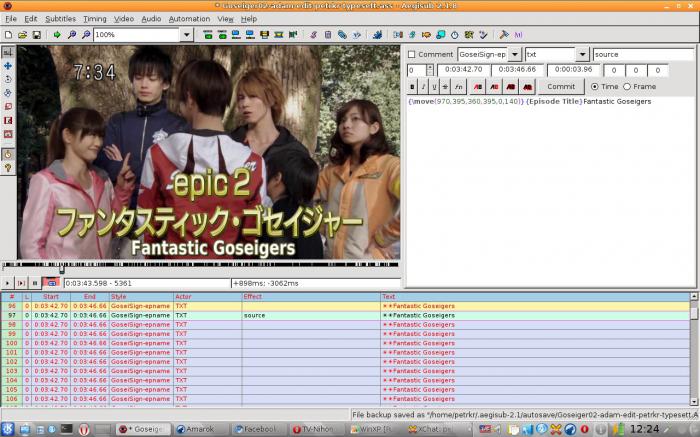
Task: Click the Commit button
Action: (561, 87)
